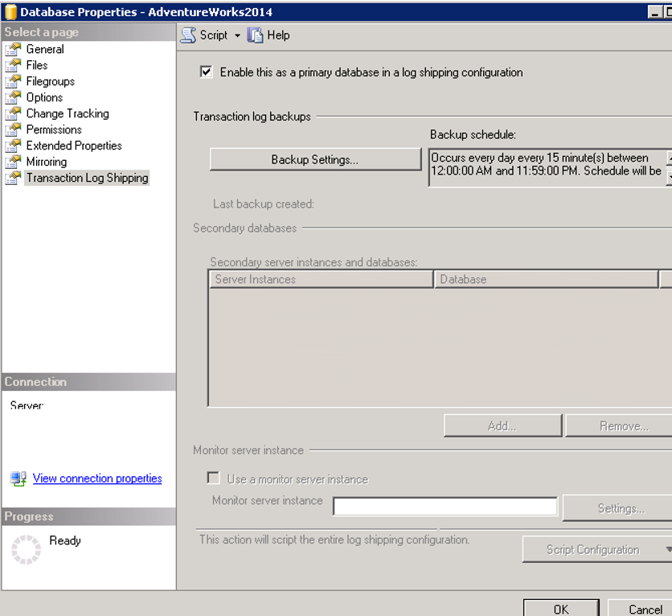The image size is (672, 616).
Task: Click the Cancel button
Action: [x=641, y=608]
